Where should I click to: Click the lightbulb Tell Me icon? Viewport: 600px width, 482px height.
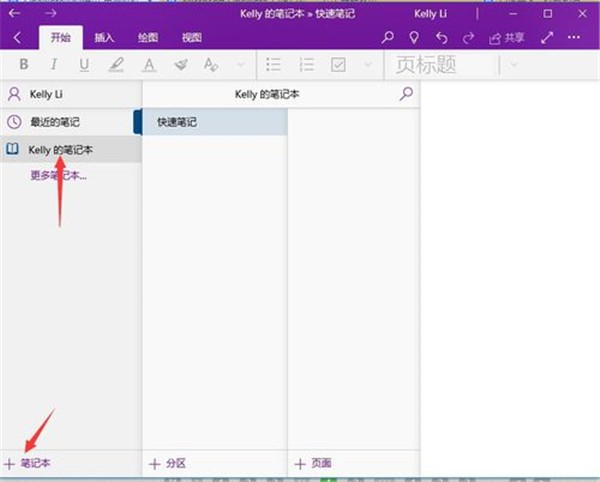414,37
